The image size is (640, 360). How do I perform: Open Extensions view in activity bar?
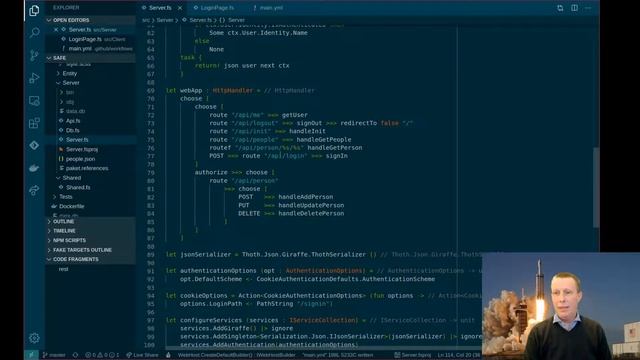[34, 123]
